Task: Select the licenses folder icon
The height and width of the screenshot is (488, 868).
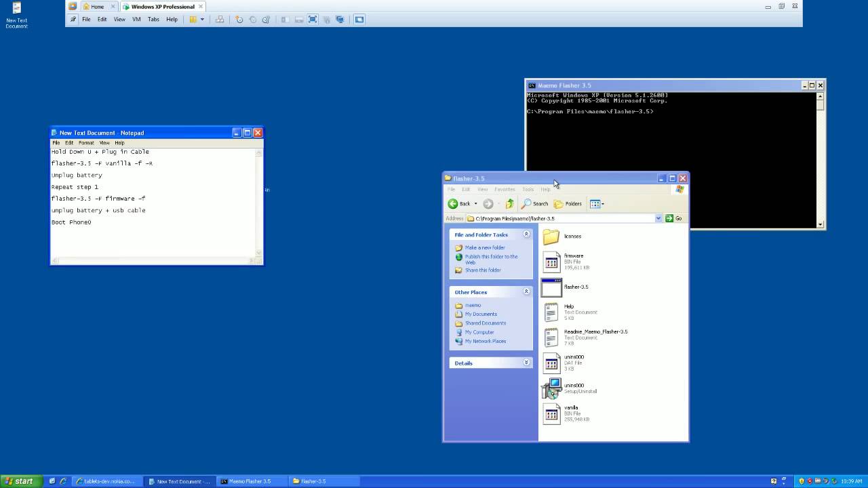Action: click(551, 237)
